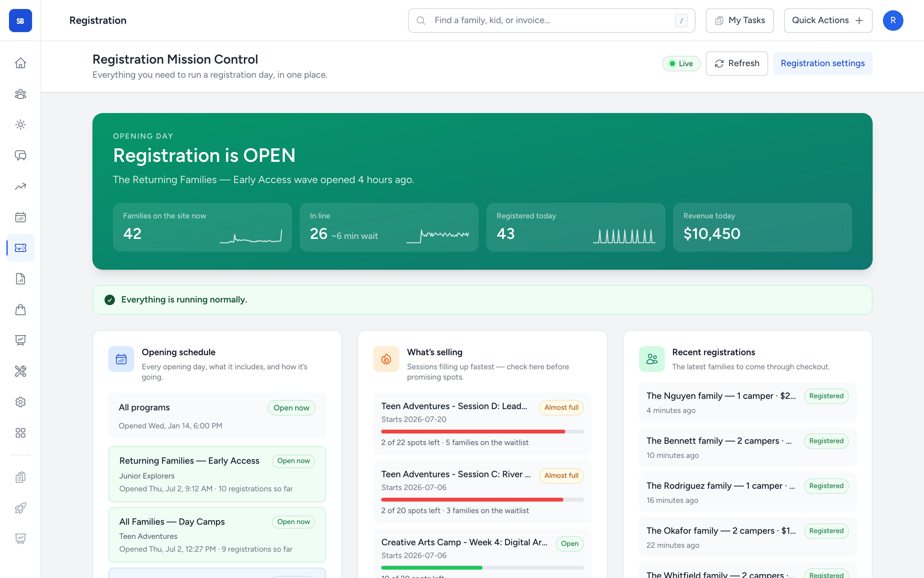924x578 pixels.
Task: Open the Revenue today stat card
Action: coord(762,227)
